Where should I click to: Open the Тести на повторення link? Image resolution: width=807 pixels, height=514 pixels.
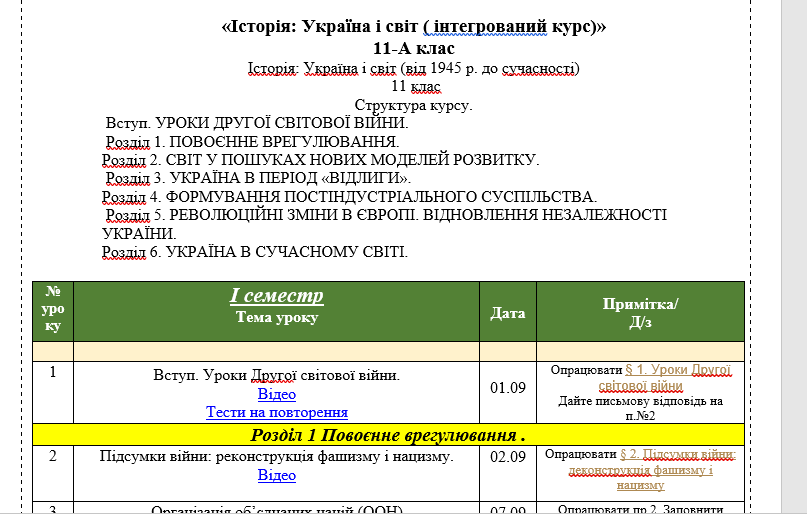point(277,412)
